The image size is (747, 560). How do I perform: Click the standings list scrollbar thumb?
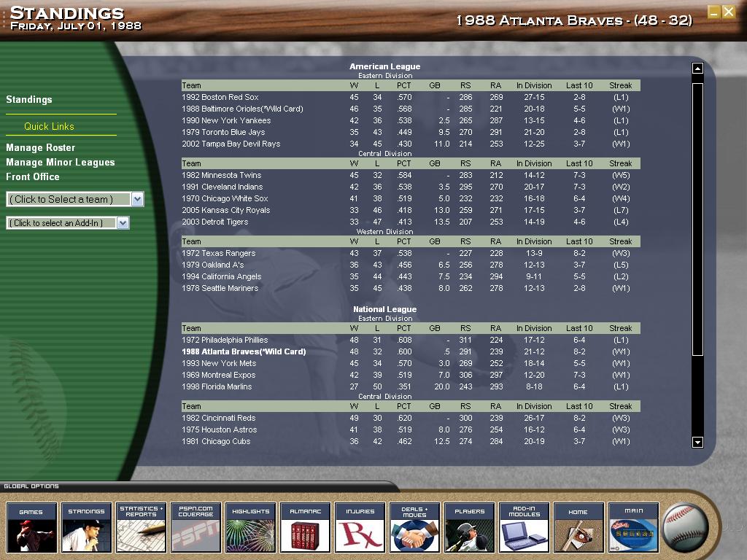pos(697,219)
